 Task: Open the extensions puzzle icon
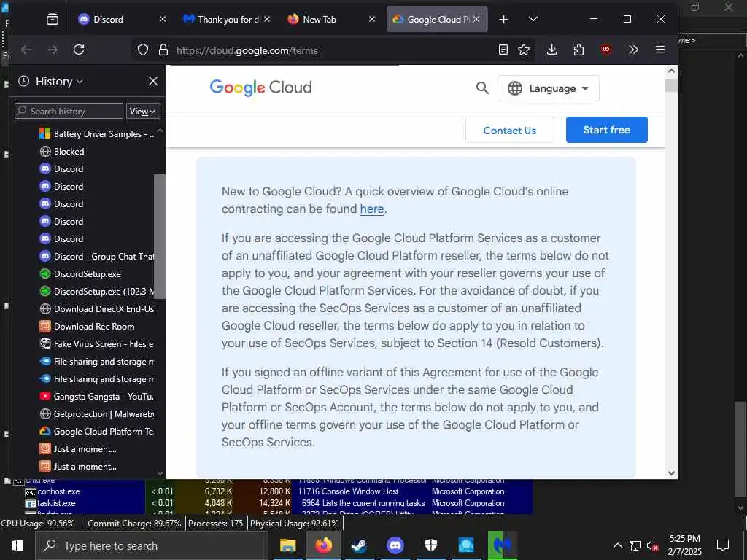(x=578, y=50)
